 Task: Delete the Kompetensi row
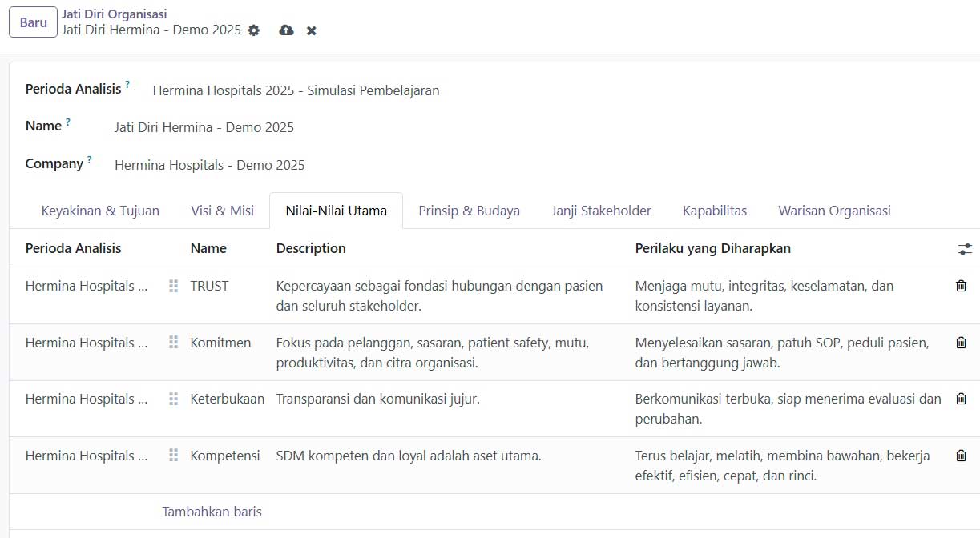961,456
